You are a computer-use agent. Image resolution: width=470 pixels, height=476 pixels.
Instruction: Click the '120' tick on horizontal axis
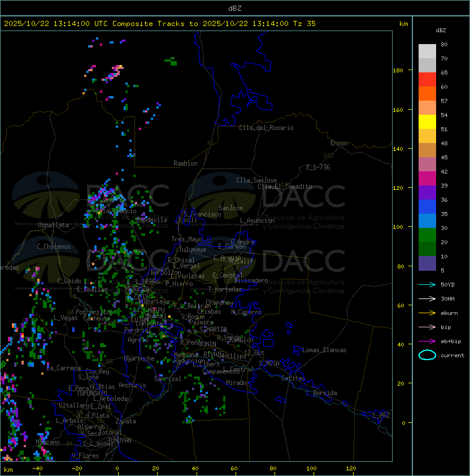(x=351, y=469)
